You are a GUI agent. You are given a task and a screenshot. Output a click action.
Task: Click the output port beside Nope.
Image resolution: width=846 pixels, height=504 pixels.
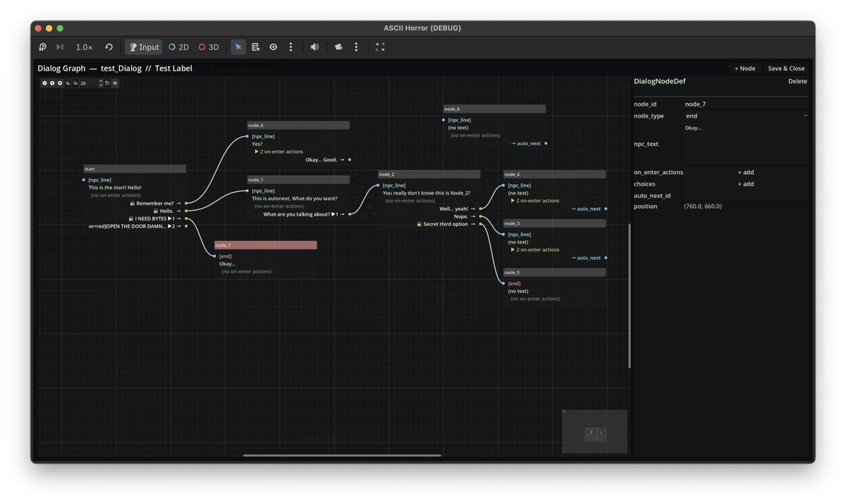(x=480, y=216)
